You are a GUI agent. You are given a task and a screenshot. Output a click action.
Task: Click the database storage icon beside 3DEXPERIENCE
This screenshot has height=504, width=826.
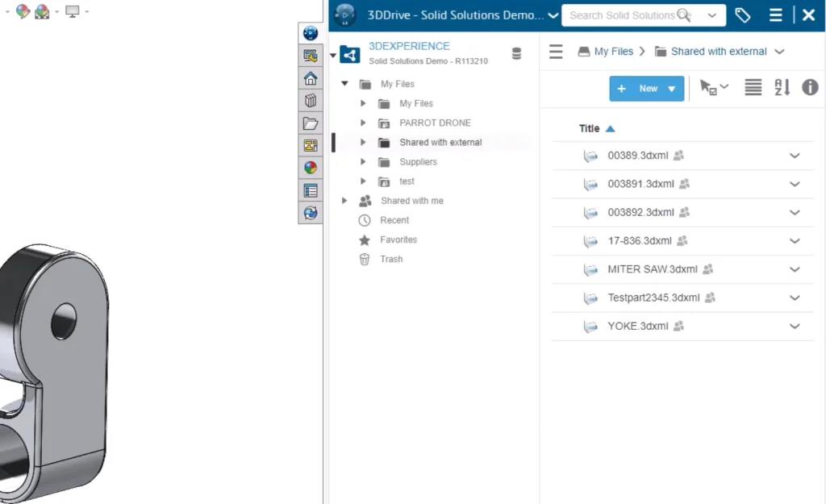point(516,54)
